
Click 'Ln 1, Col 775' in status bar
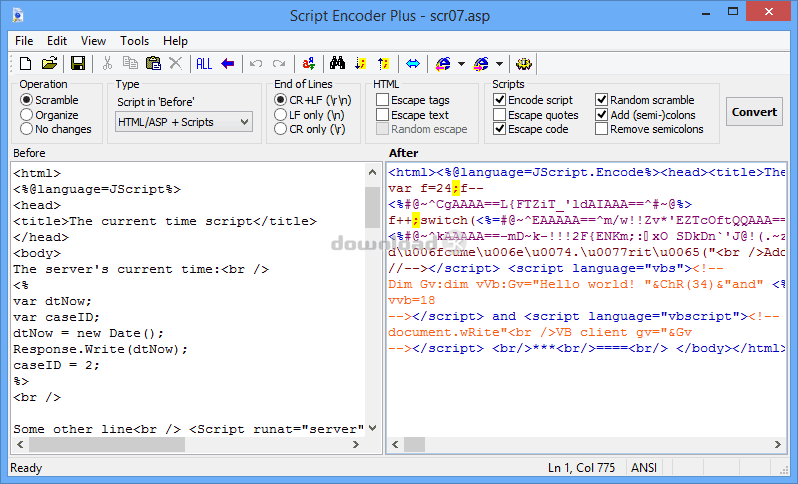coord(581,468)
